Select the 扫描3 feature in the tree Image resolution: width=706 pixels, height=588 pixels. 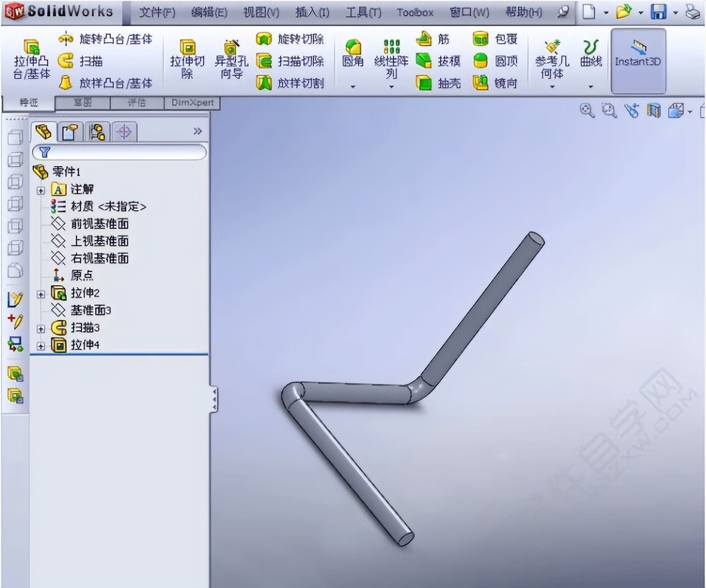coord(85,327)
